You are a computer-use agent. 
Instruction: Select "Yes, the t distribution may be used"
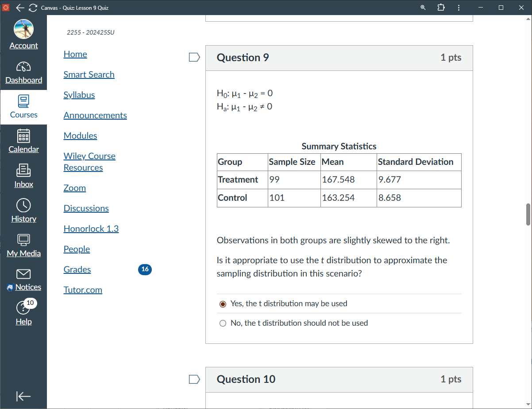pyautogui.click(x=223, y=304)
